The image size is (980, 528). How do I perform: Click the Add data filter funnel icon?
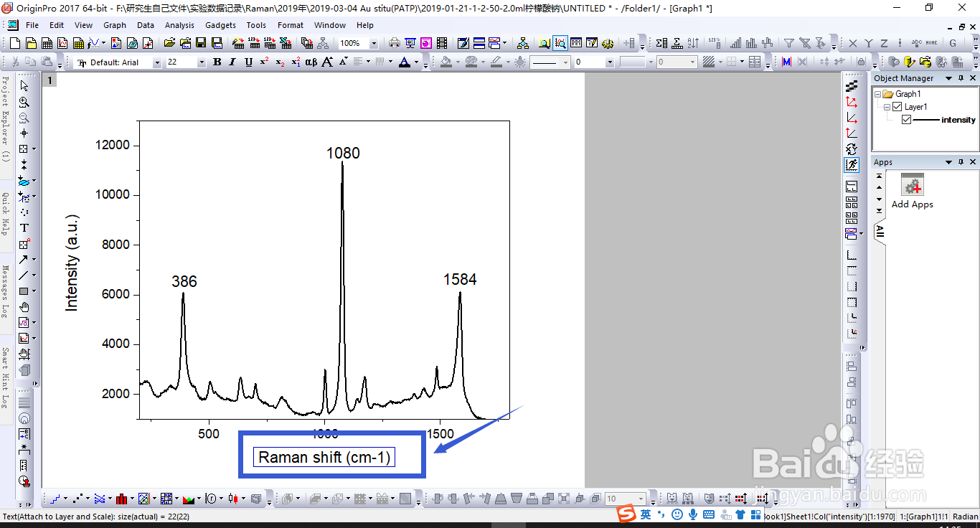click(788, 44)
